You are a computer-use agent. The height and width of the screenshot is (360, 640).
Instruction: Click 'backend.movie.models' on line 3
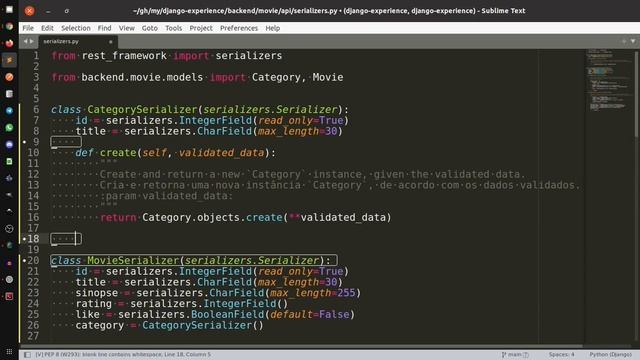[x=142, y=78]
